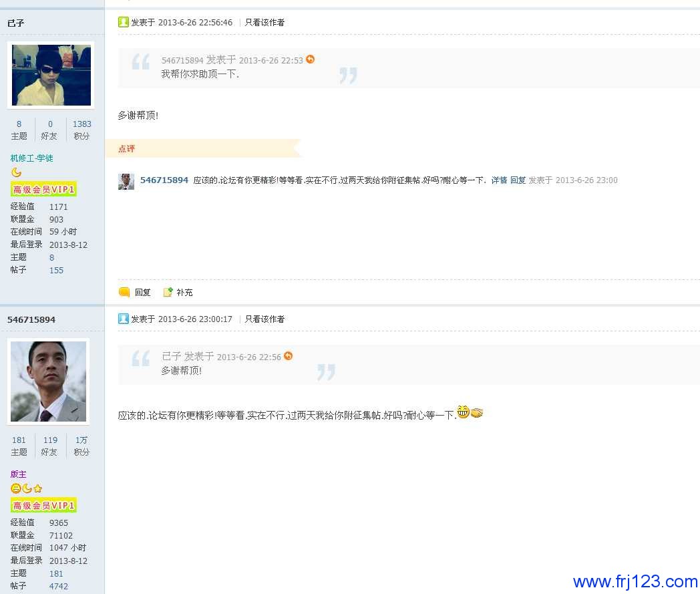Image resolution: width=700 pixels, height=594 pixels.
Task: Click green user icon next to 22:56:46 post time
Action: coord(123,22)
